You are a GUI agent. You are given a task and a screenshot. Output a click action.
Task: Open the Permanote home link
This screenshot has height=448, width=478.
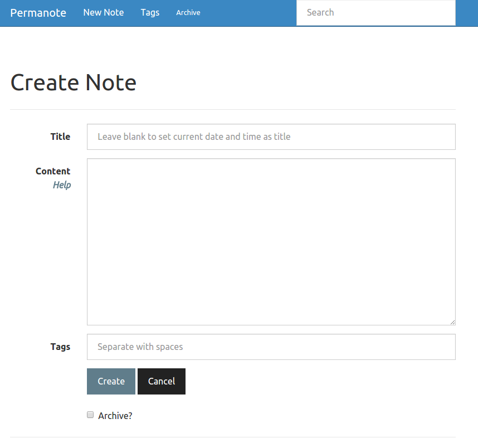point(38,13)
